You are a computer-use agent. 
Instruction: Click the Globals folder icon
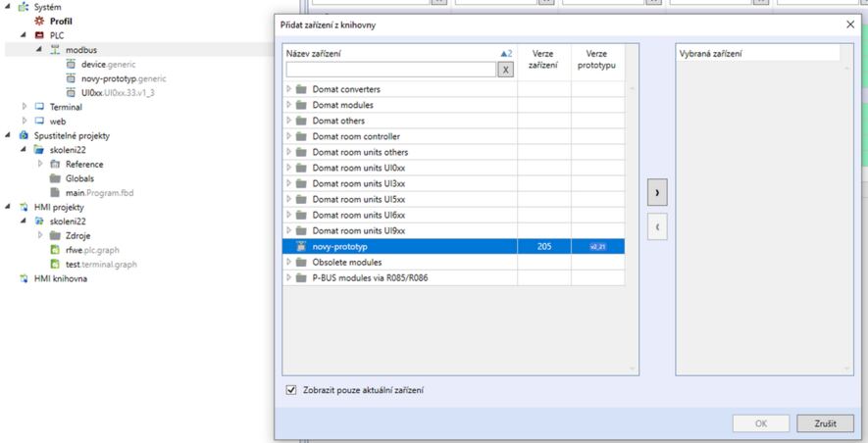point(56,179)
